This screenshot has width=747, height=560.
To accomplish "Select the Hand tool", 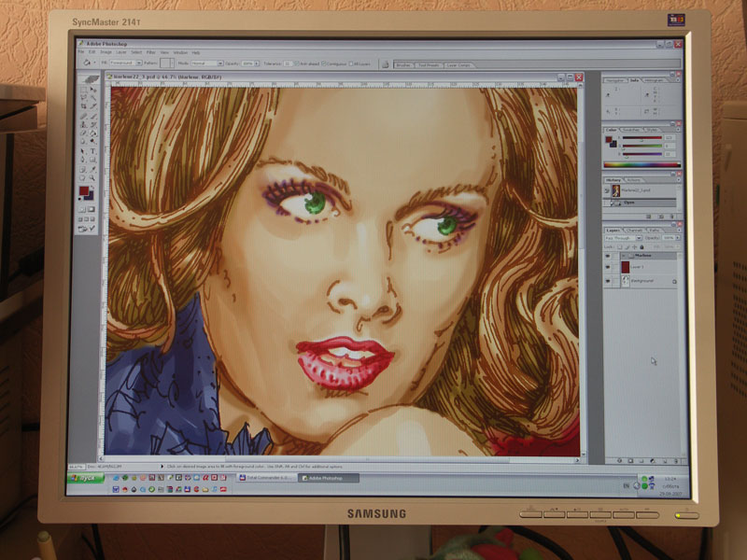I will tap(84, 178).
